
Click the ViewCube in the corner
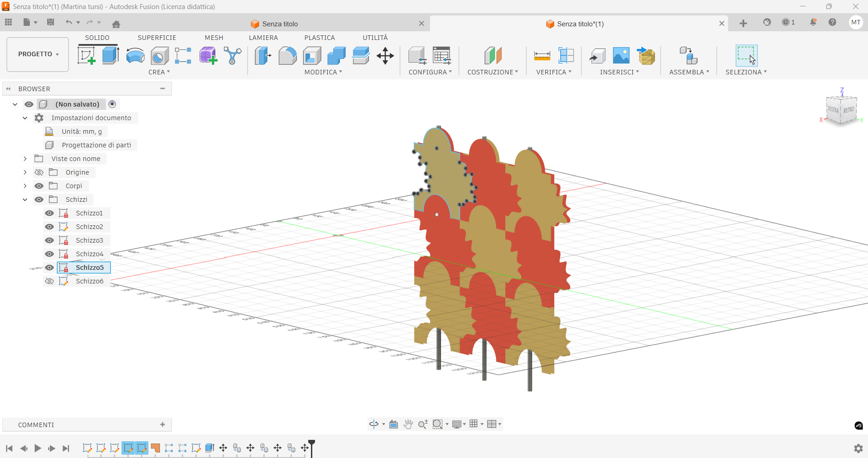(841, 109)
